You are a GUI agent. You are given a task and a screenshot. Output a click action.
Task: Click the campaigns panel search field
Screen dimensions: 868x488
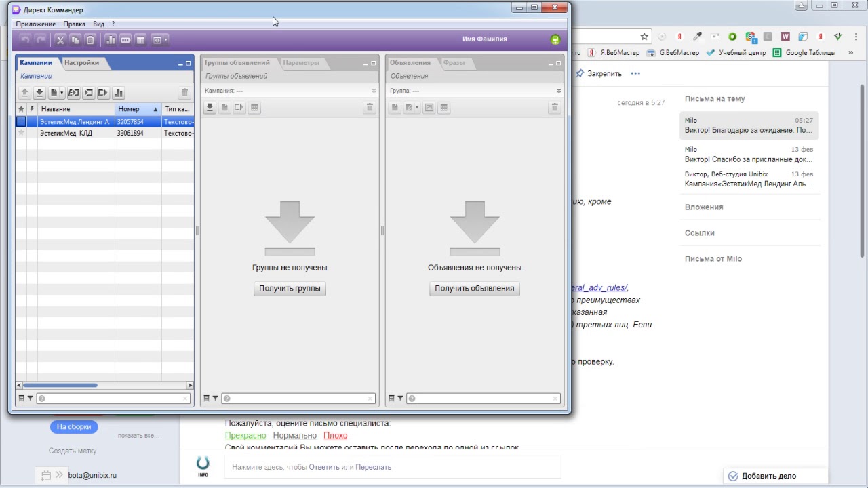click(x=114, y=399)
